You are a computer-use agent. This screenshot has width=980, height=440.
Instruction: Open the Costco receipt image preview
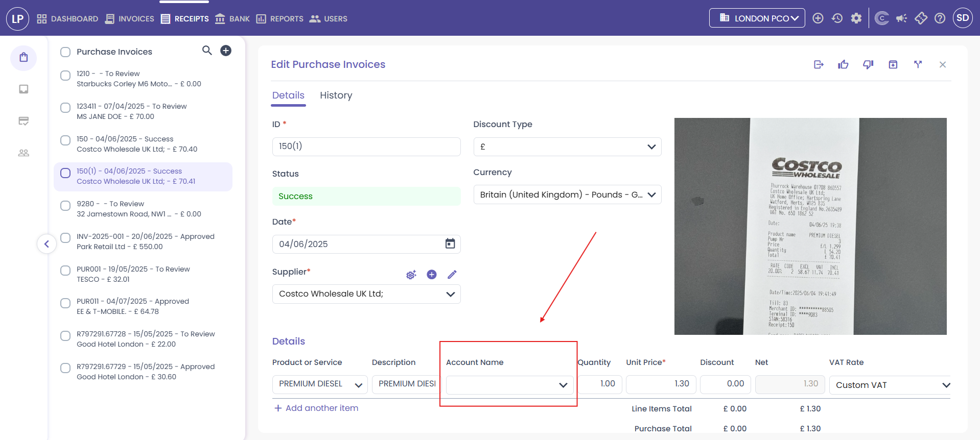click(810, 226)
